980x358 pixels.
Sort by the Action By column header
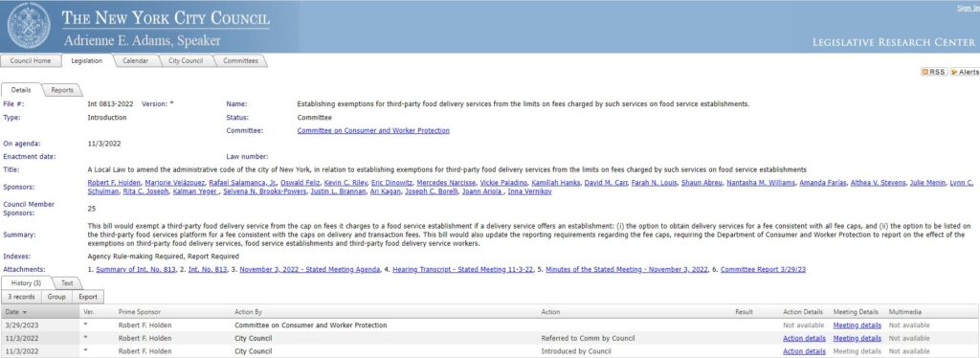coord(248,312)
